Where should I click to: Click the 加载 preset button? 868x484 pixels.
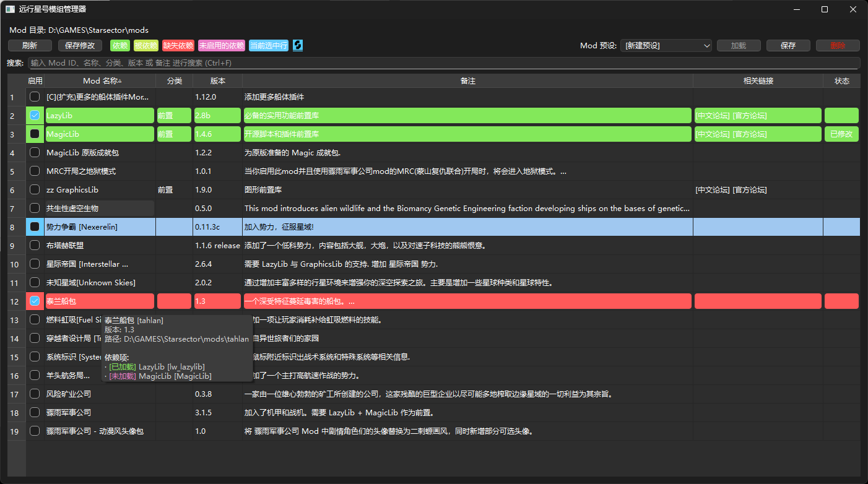[x=738, y=45]
